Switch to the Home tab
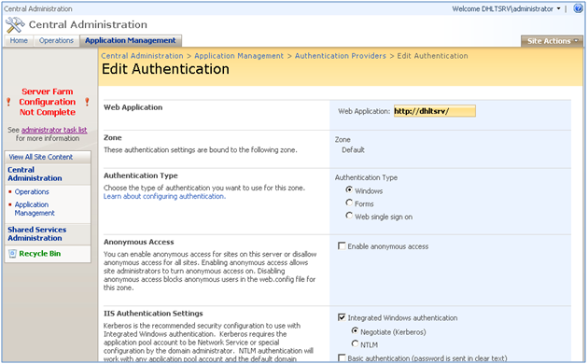 pyautogui.click(x=19, y=40)
